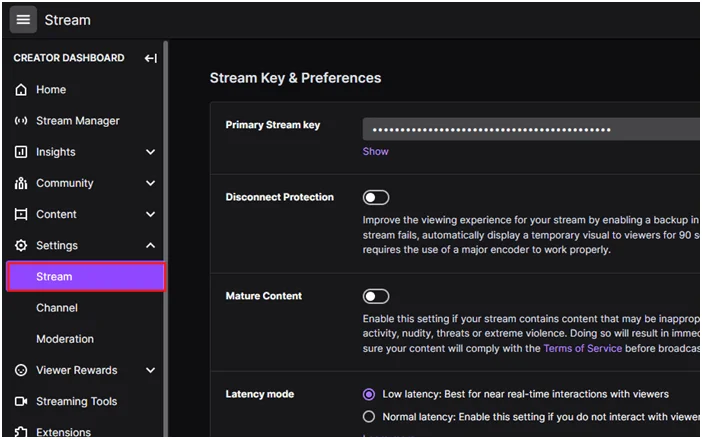The height and width of the screenshot is (439, 702).
Task: Click the Primary Stream key field
Action: pyautogui.click(x=531, y=129)
